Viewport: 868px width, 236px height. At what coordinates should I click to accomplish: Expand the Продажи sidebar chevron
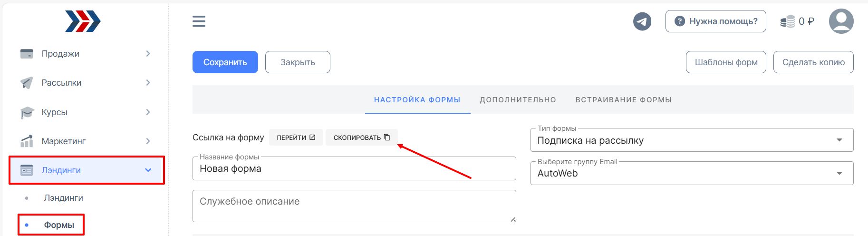(148, 54)
